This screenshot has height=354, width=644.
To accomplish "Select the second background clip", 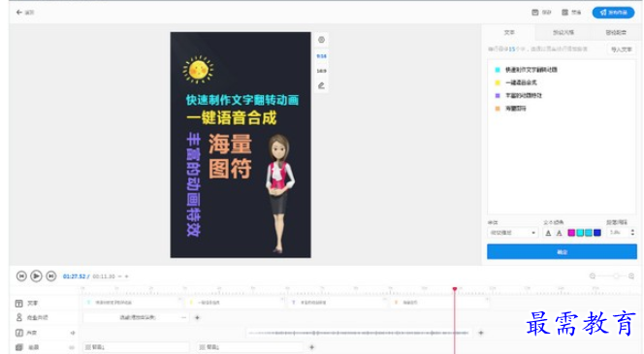I will coord(249,347).
